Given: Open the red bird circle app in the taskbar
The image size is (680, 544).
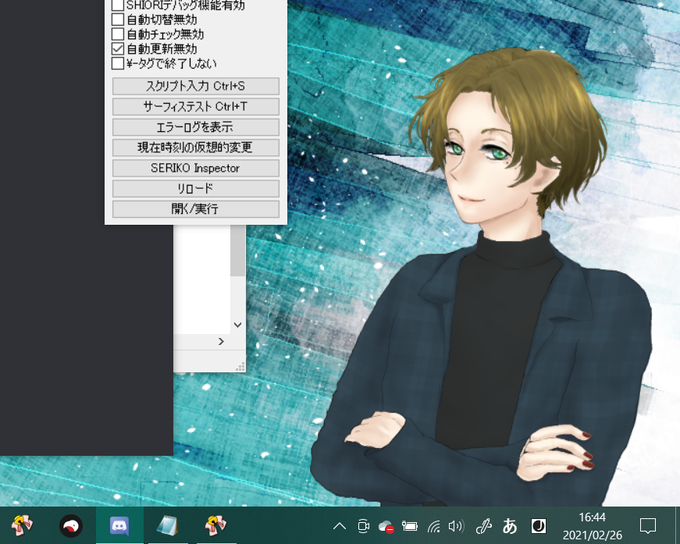Looking at the screenshot, I should pyautogui.click(x=71, y=526).
